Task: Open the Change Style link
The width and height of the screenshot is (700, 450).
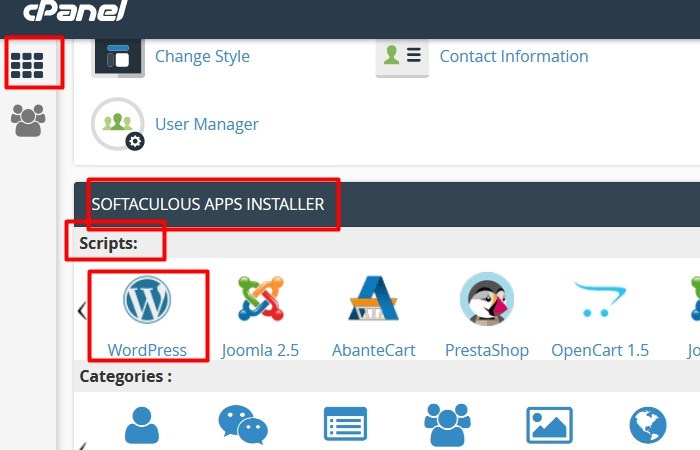Action: coord(202,57)
